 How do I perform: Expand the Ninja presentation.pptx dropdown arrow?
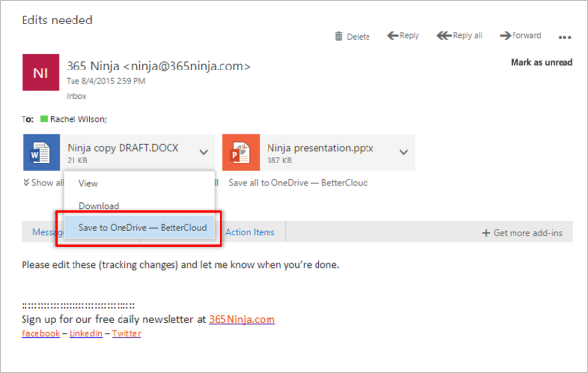tap(404, 152)
